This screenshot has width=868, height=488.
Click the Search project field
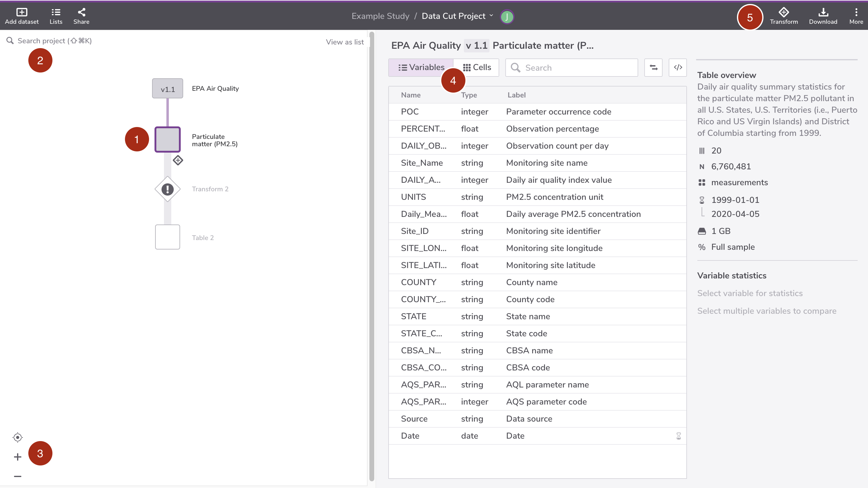click(55, 41)
